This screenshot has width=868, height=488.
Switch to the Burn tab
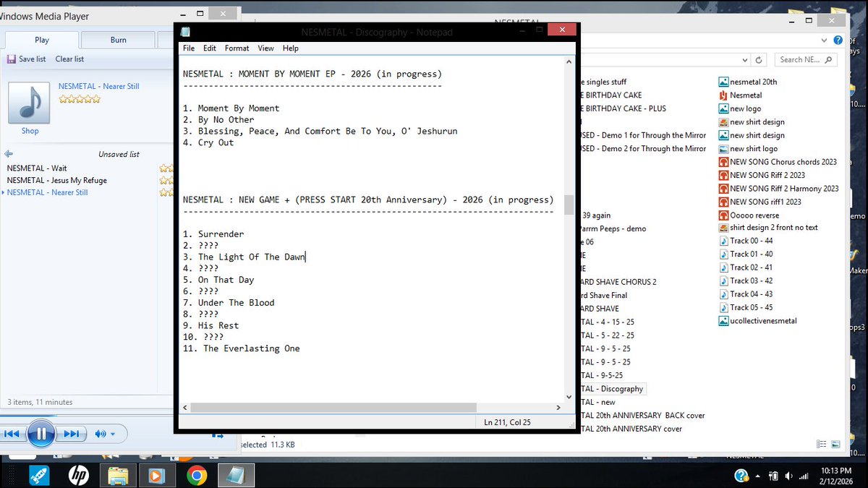pos(119,40)
